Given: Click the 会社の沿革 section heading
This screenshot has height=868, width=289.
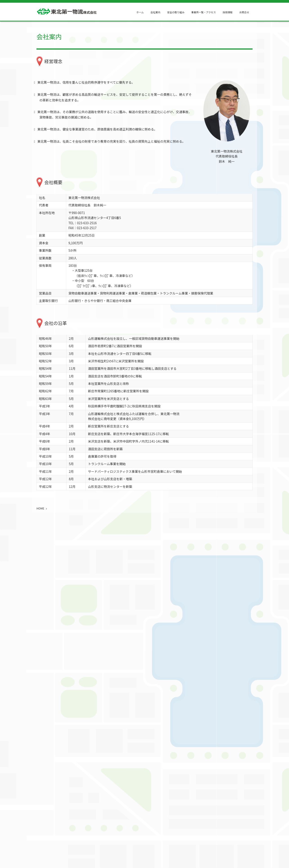Looking at the screenshot, I should pyautogui.click(x=56, y=323).
